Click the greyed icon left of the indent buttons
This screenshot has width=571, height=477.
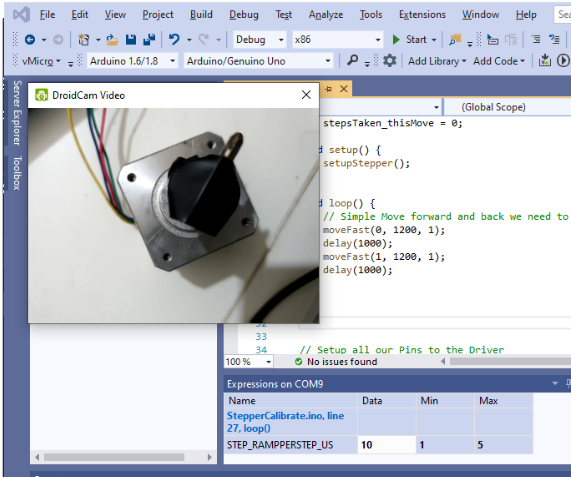(511, 39)
